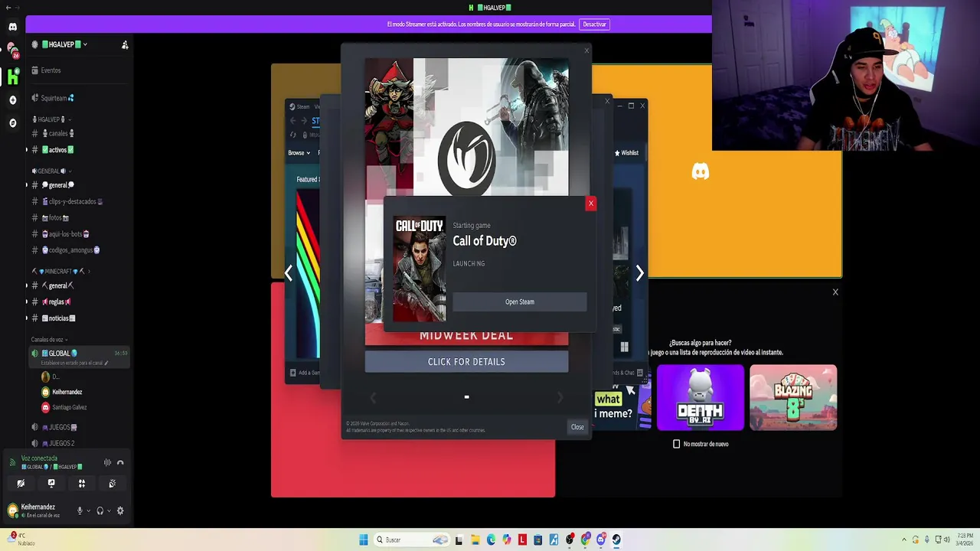Viewport: 980px width, 551px height.
Task: Open HGALVEP server dropdown menu
Action: click(x=64, y=45)
